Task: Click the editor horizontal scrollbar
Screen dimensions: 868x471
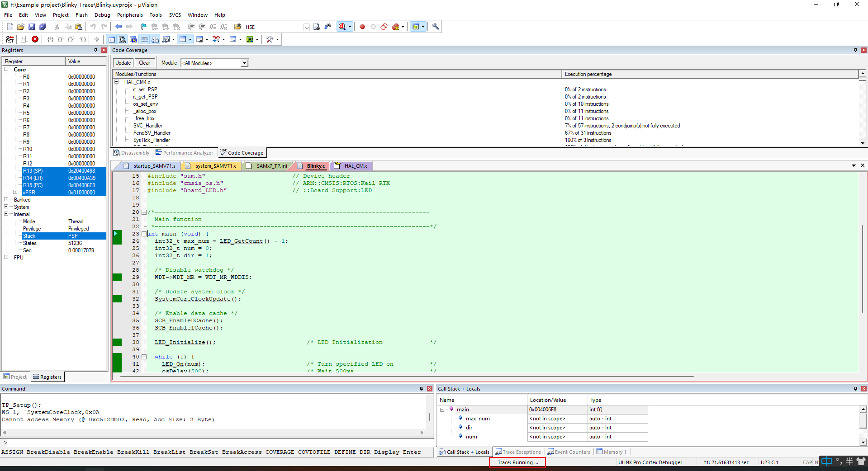Action: pos(407,376)
